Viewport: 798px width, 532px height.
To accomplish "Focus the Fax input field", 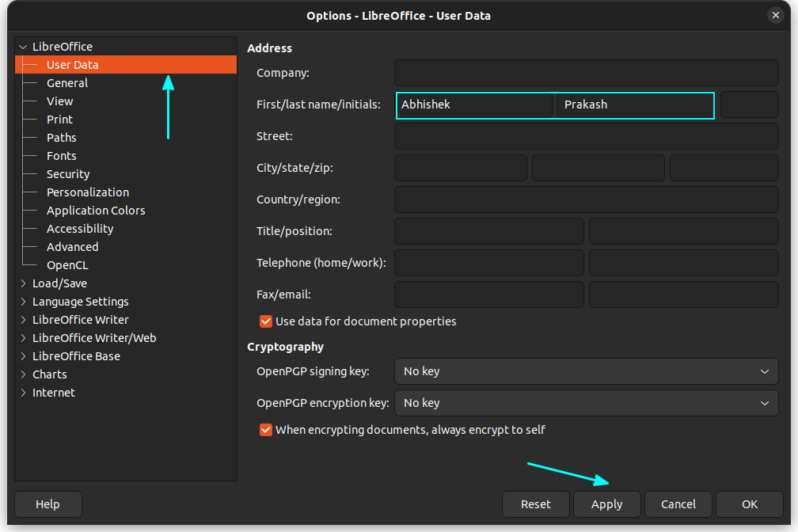I will coord(489,294).
